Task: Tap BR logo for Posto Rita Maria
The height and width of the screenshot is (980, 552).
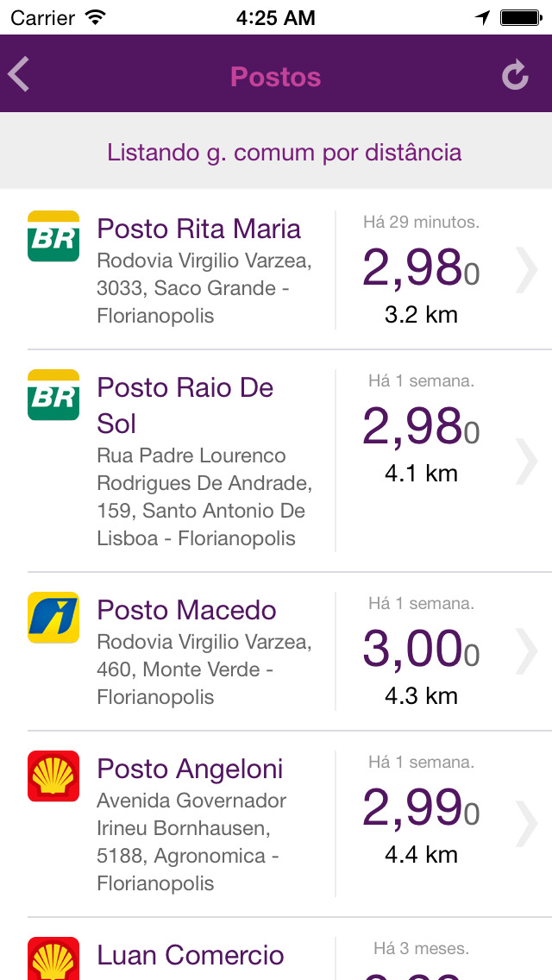Action: coord(53,236)
